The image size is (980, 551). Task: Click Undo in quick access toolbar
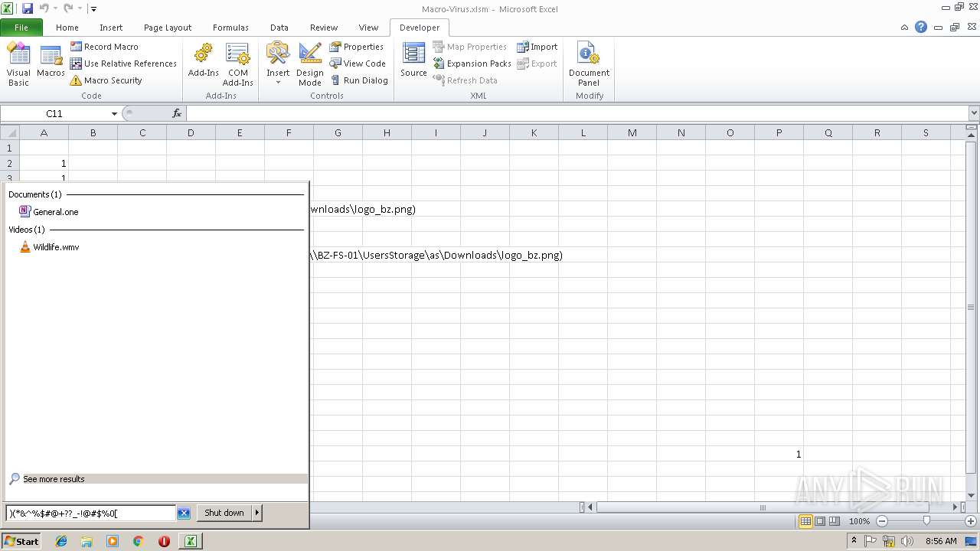point(44,8)
